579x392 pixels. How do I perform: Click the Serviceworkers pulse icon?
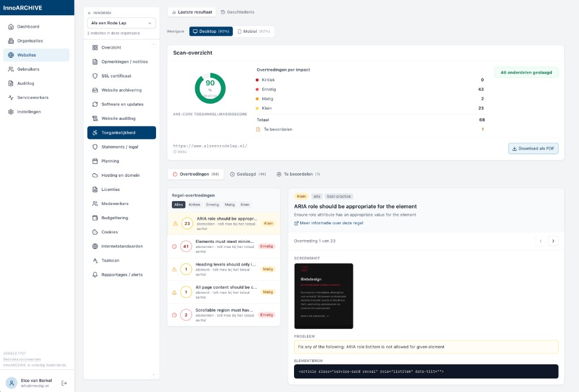pos(11,98)
